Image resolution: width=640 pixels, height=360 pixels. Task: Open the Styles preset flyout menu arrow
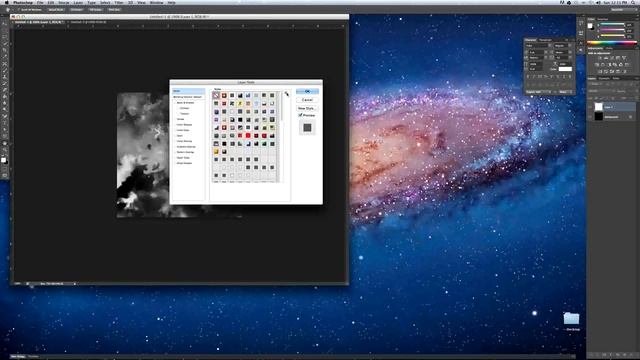[287, 94]
